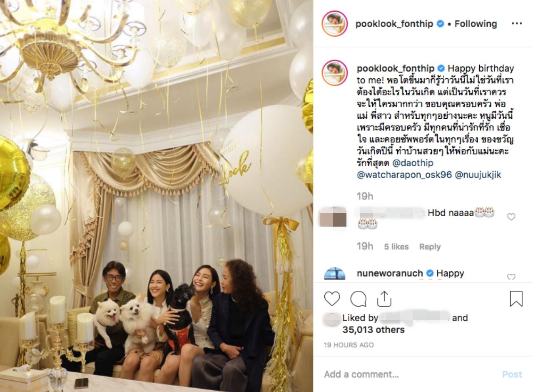Open nuneworanuch's profile from comment

click(x=390, y=273)
